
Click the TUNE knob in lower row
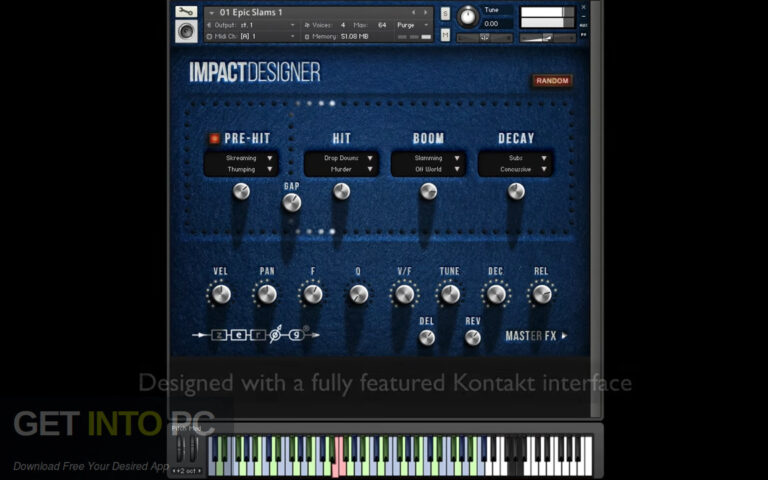pyautogui.click(x=450, y=294)
